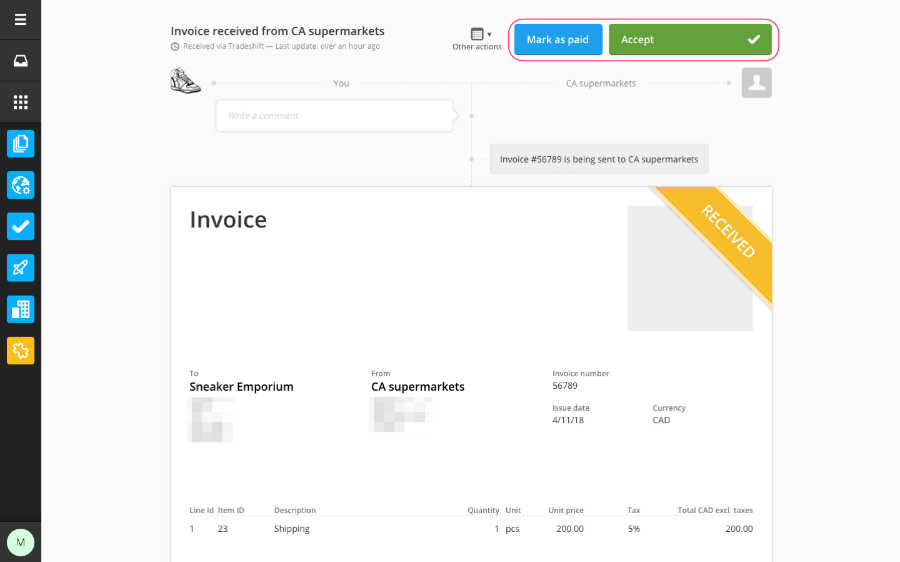Click the Mark as paid button
Viewport: 900px width, 562px height.
558,40
